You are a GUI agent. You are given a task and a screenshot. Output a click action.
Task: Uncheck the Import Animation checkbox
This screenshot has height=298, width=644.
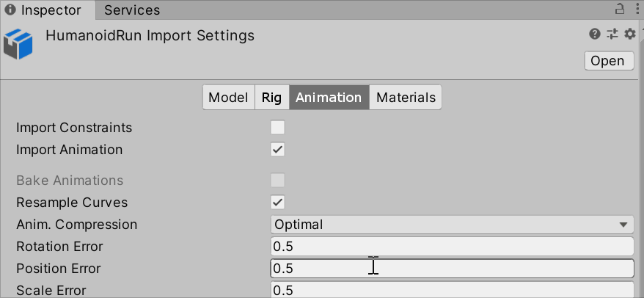[277, 150]
